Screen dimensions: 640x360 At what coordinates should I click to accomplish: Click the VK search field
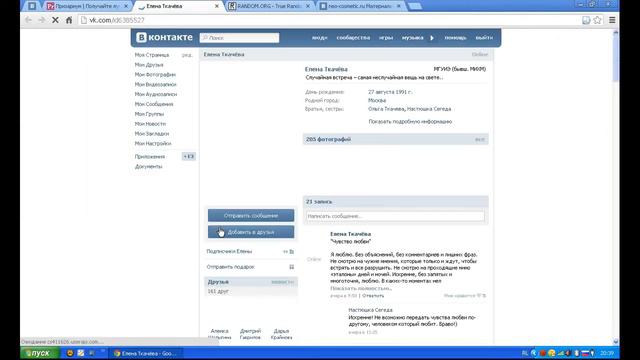click(240, 38)
